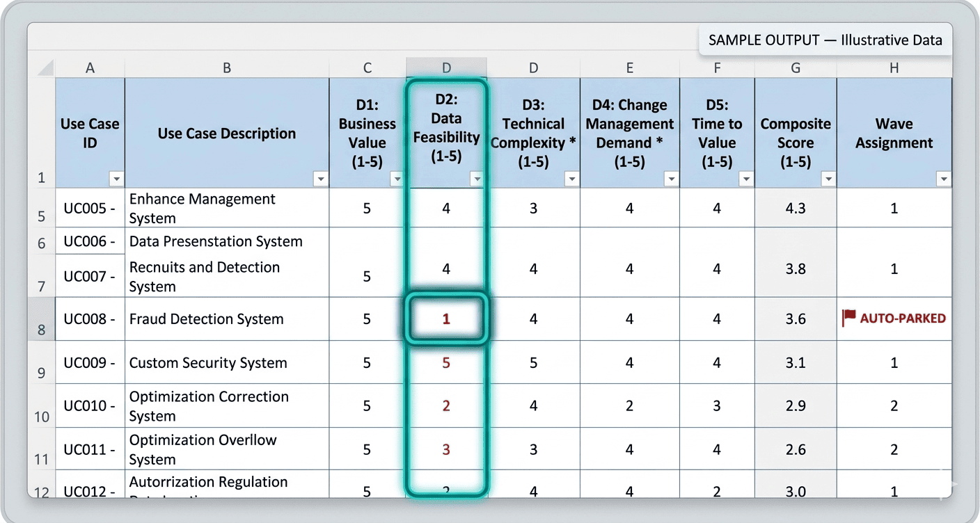Image resolution: width=980 pixels, height=523 pixels.
Task: Click composite score '2.6' in UC011 row
Action: click(796, 449)
